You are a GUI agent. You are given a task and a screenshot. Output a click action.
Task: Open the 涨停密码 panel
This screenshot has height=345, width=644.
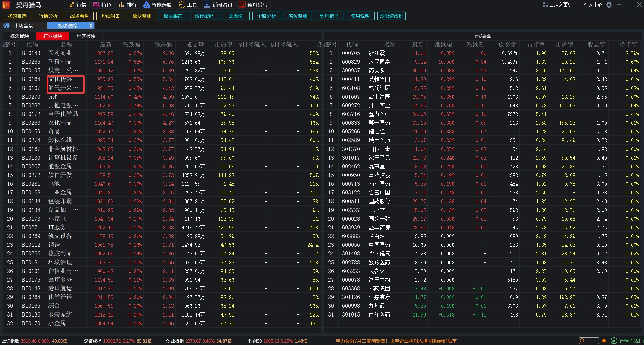tap(204, 16)
